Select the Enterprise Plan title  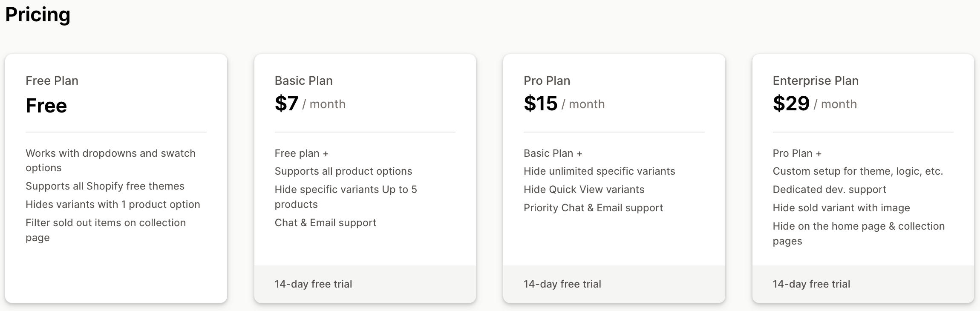[816, 81]
